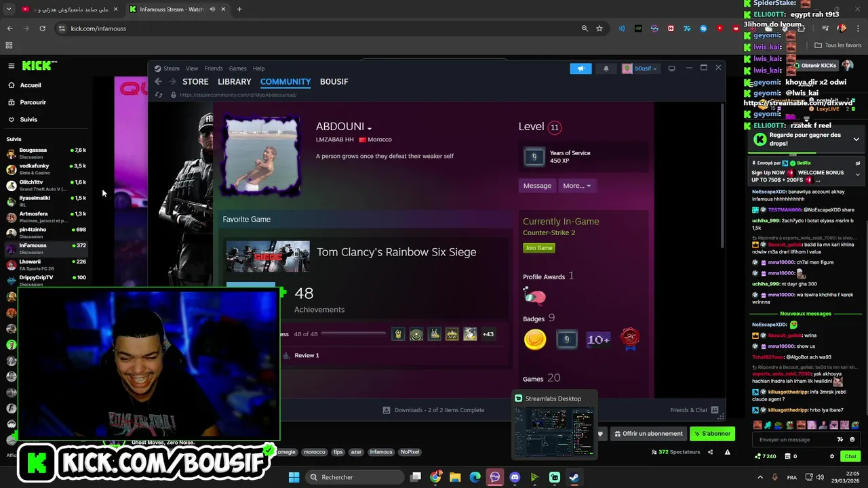The width and height of the screenshot is (868, 488).
Task: Open Steam notifications bell
Action: (606, 68)
